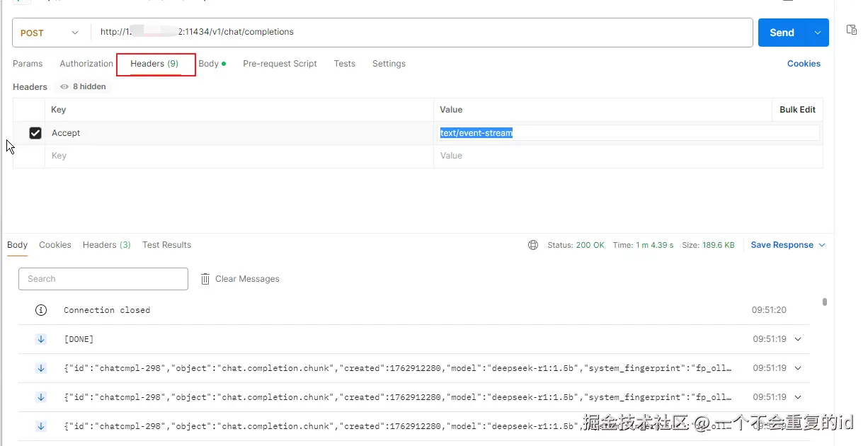Open the Cookies link near Send
The image size is (868, 446).
(x=804, y=64)
